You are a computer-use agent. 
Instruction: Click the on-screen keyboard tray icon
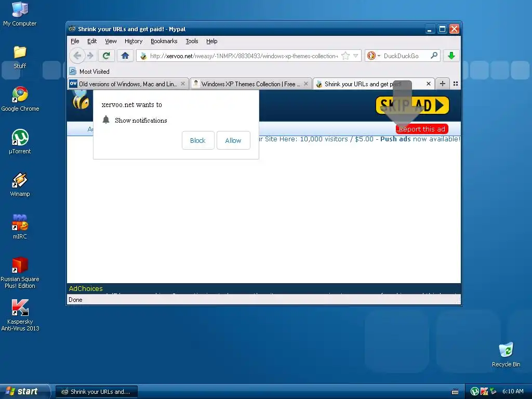tap(455, 392)
